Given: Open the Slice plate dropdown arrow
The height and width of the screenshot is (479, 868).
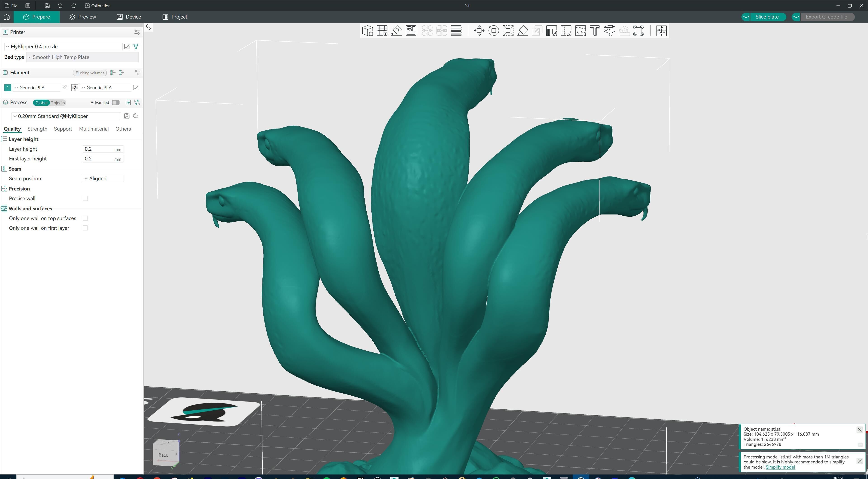Looking at the screenshot, I should pos(746,17).
